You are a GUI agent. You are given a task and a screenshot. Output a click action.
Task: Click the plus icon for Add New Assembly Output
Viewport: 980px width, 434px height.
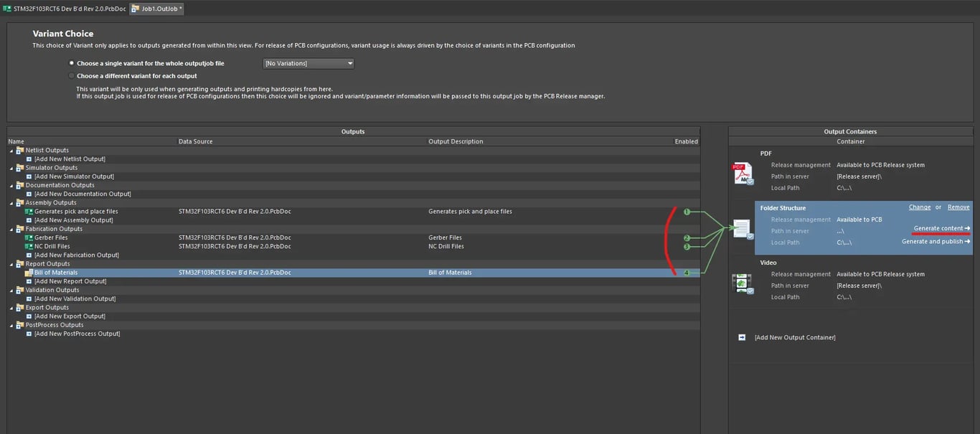point(29,220)
